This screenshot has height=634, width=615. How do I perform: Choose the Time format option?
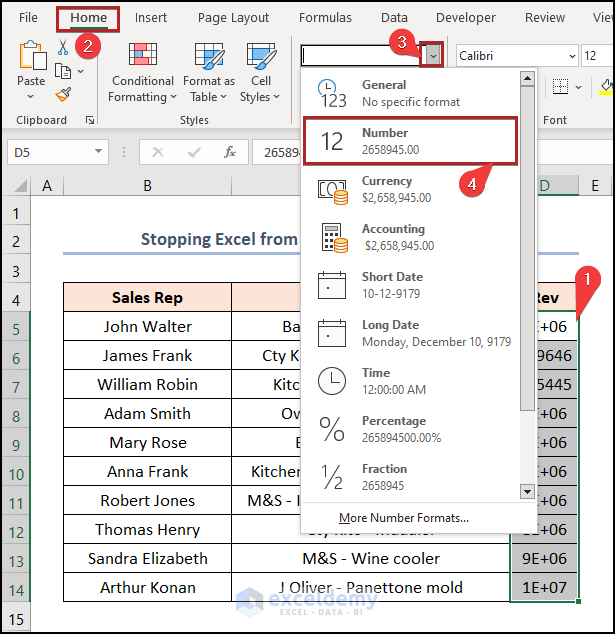tap(410, 381)
